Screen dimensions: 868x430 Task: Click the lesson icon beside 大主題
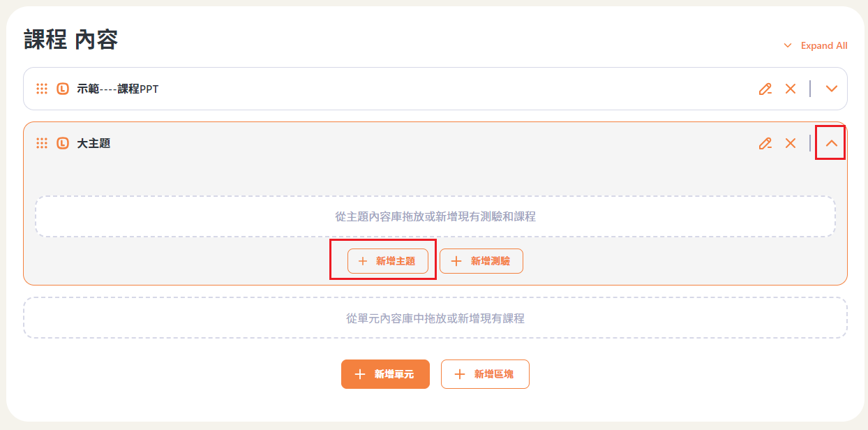63,143
